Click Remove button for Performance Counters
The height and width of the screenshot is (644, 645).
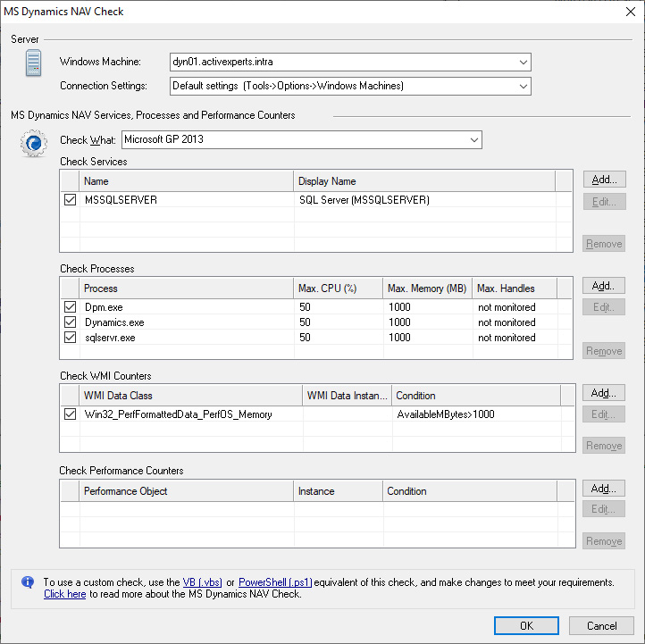point(603,540)
